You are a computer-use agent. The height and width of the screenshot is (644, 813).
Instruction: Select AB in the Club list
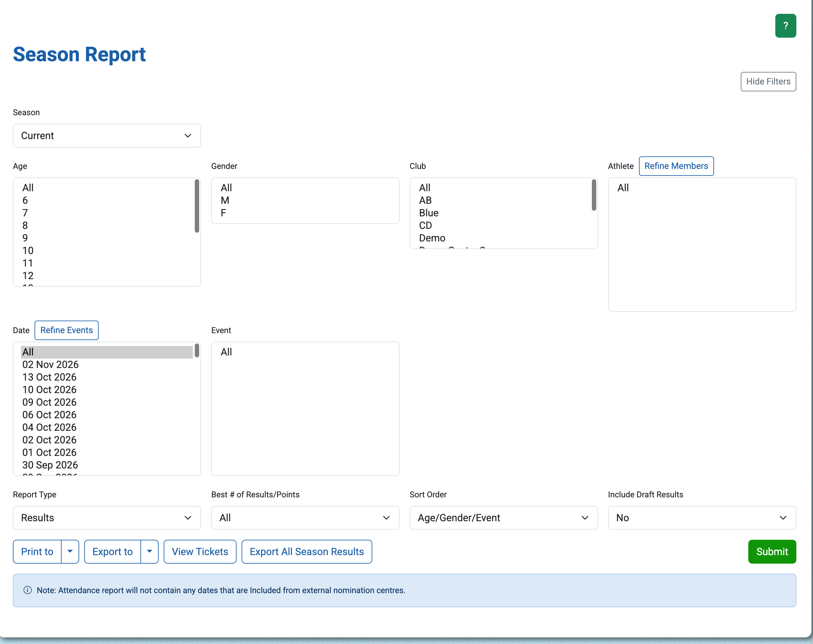[x=504, y=200]
